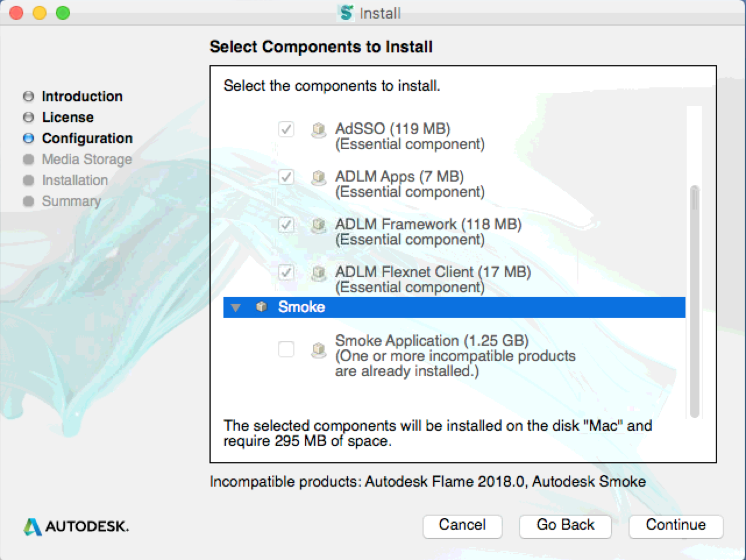Click the AdSSO package icon
Image resolution: width=746 pixels, height=560 pixels.
(x=318, y=130)
